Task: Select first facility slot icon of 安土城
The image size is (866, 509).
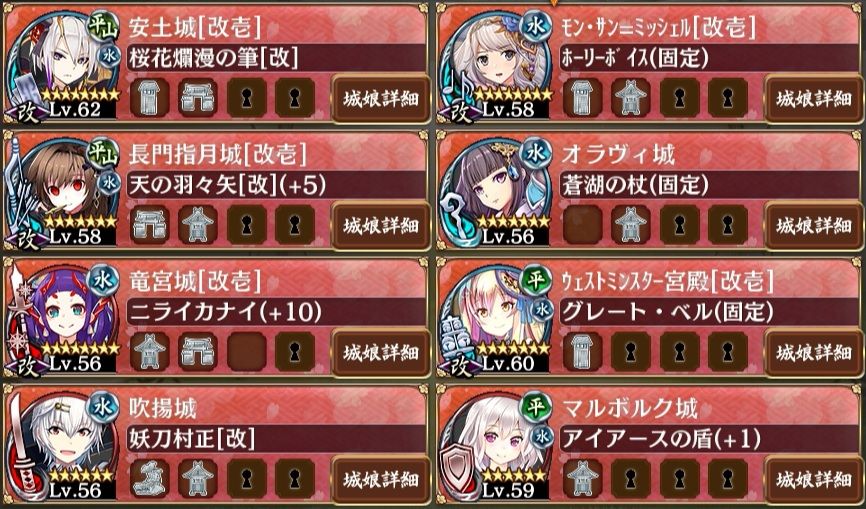Action: pos(150,98)
